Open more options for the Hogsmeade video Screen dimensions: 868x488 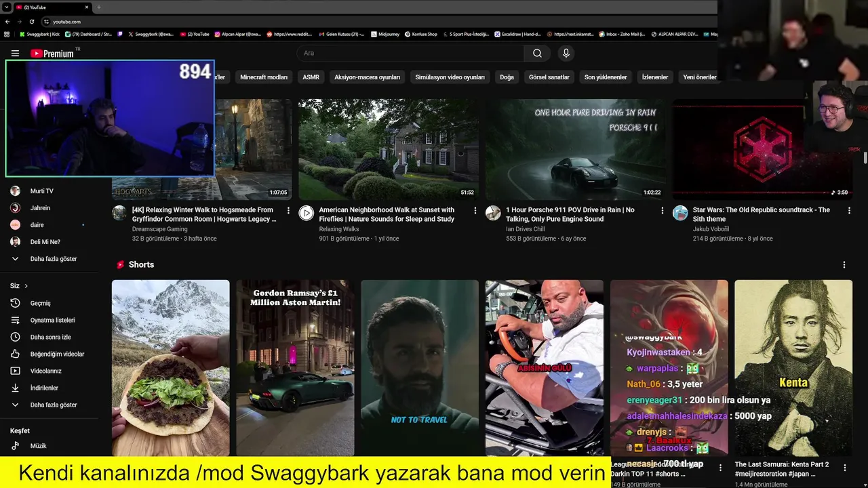tap(289, 211)
